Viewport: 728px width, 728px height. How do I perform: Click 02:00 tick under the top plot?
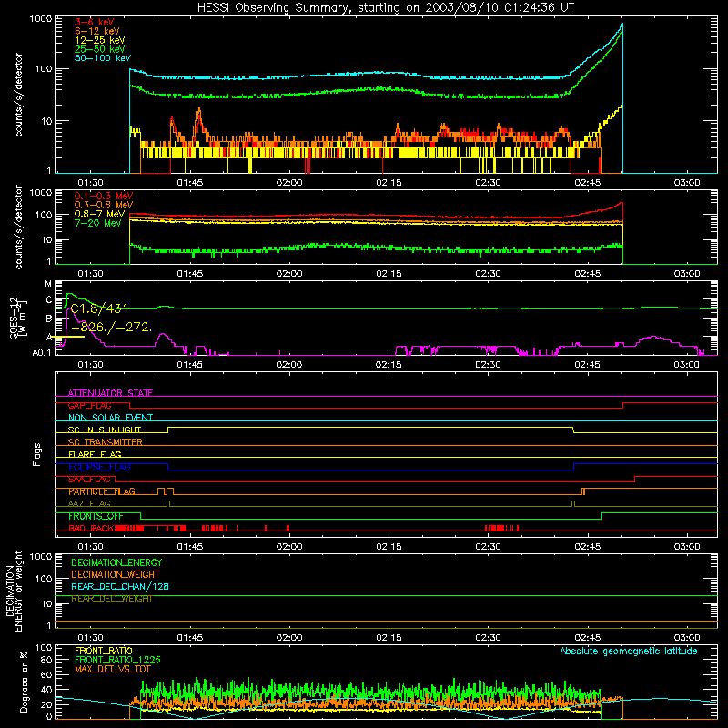click(x=289, y=183)
